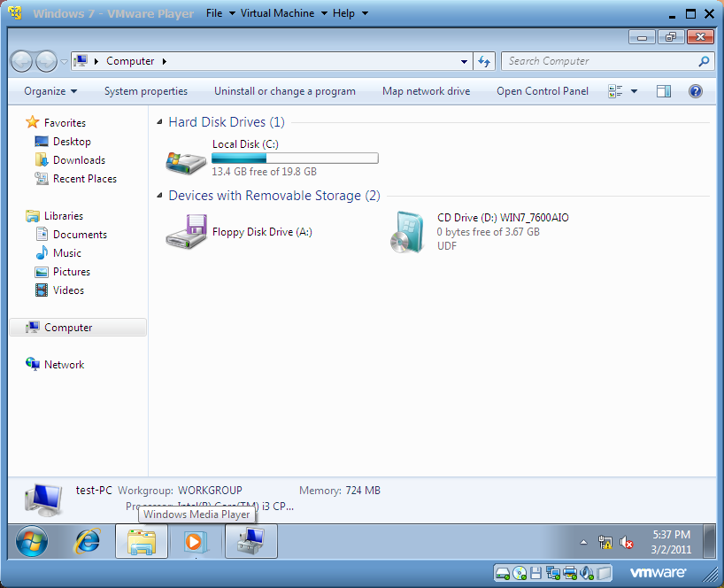
Task: Click the Change your view icon
Action: coord(615,91)
